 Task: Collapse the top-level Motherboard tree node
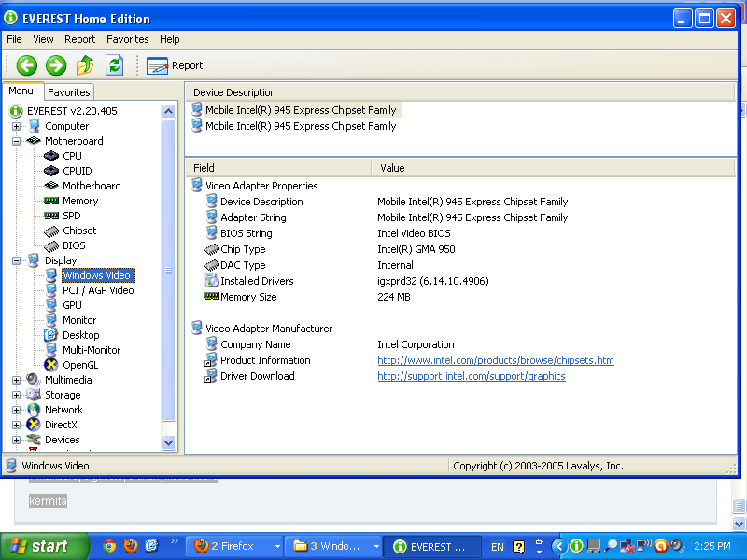pyautogui.click(x=16, y=141)
